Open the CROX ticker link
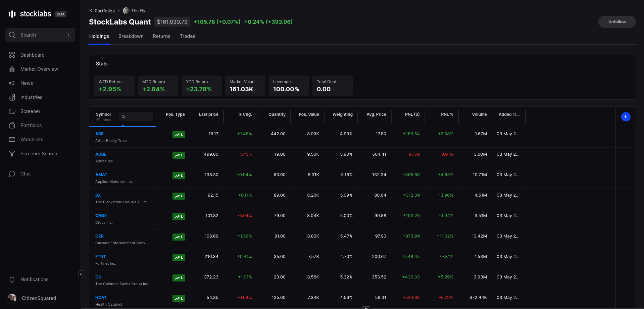This screenshot has width=644, height=309. point(101,216)
